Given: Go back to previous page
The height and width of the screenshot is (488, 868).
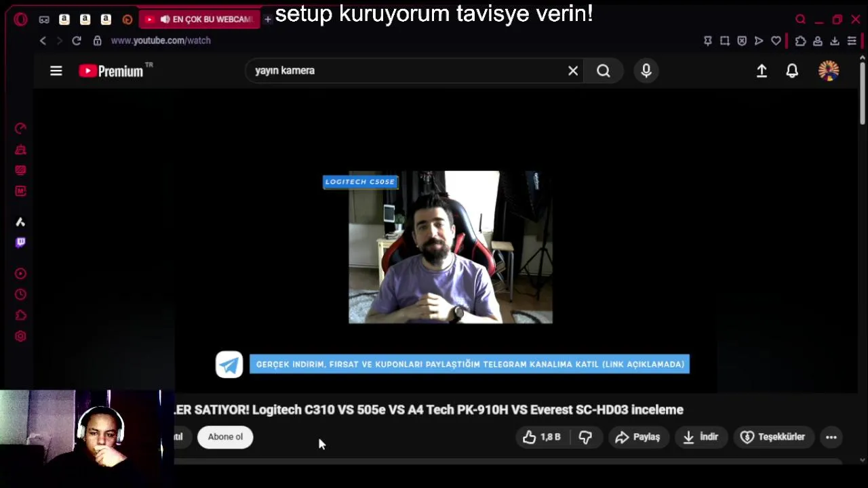Looking at the screenshot, I should point(43,41).
